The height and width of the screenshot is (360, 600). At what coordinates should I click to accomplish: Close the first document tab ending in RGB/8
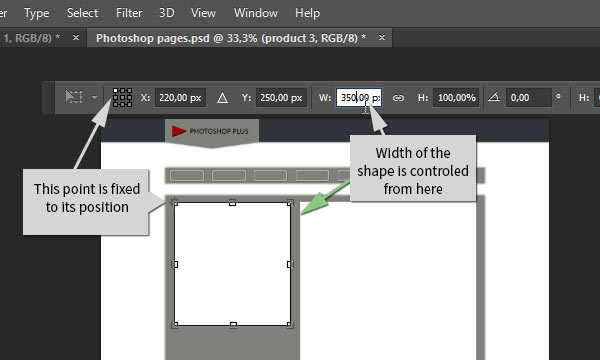(76, 37)
